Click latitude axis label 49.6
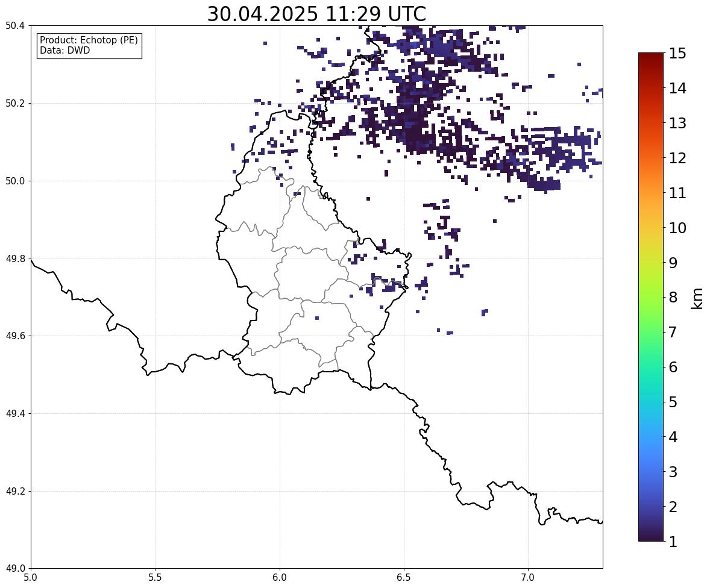This screenshot has height=588, width=710. point(16,336)
